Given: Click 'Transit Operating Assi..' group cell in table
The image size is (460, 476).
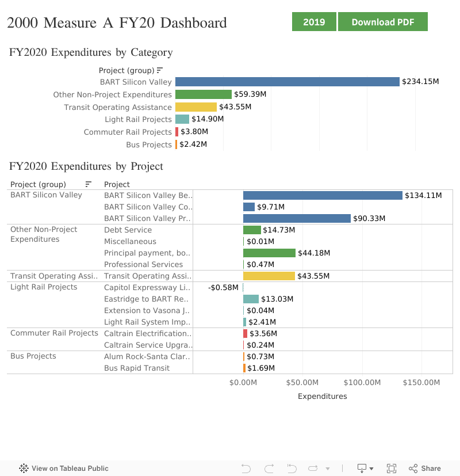Looking at the screenshot, I should click(x=54, y=276).
